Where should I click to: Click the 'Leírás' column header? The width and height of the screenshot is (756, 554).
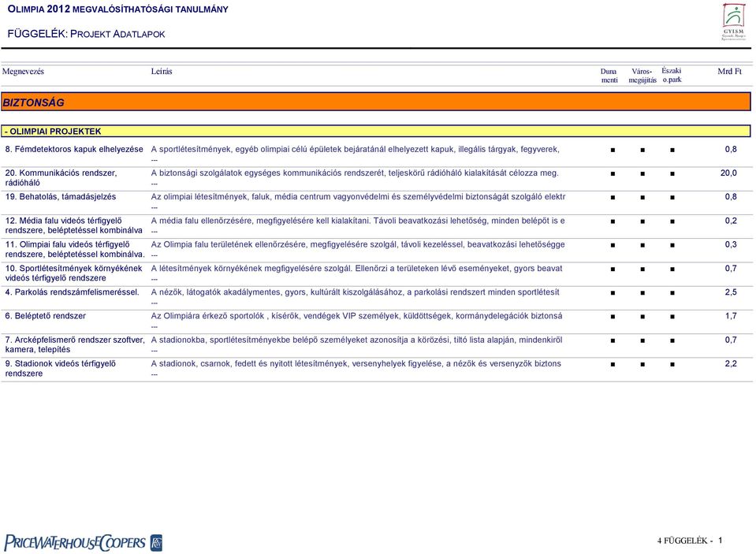pyautogui.click(x=162, y=72)
